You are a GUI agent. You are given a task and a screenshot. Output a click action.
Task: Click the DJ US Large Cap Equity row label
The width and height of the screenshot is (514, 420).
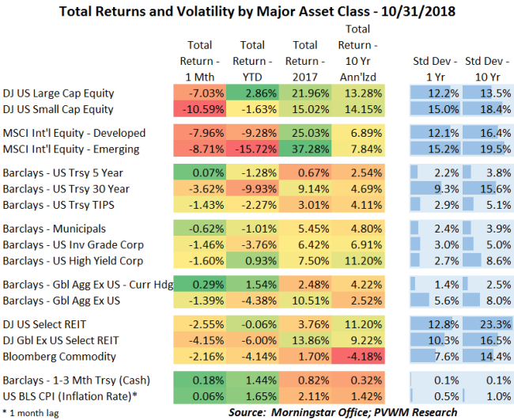tap(59, 93)
